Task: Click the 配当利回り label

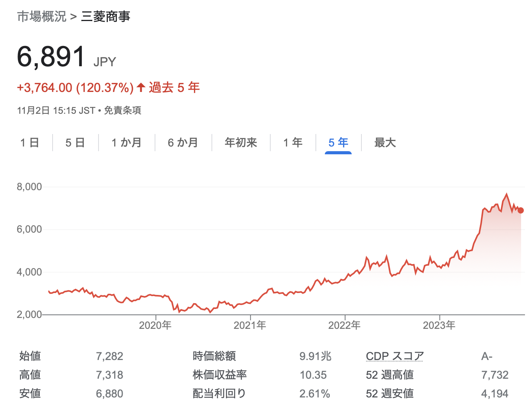Action: (x=219, y=394)
